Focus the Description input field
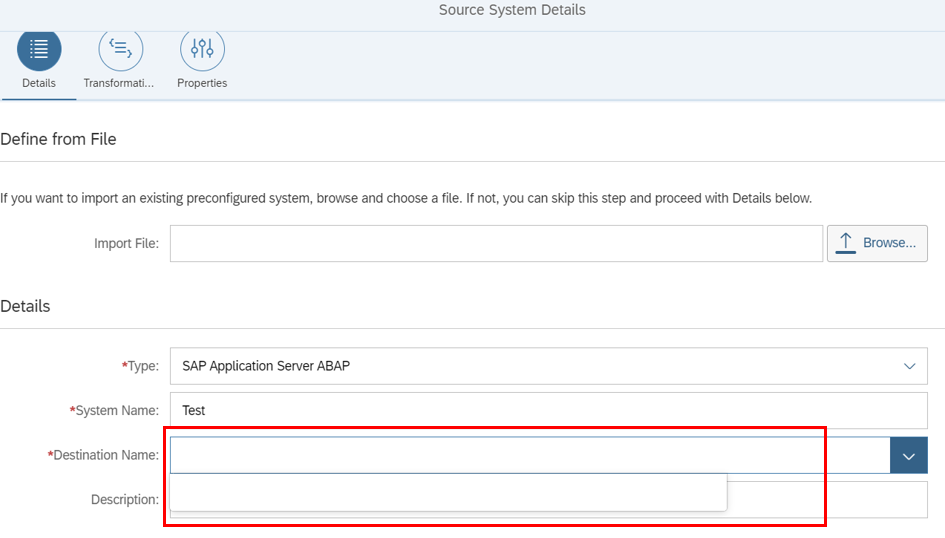The width and height of the screenshot is (945, 538). tap(827, 499)
